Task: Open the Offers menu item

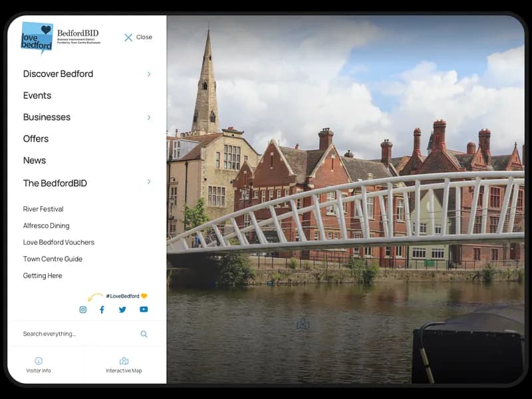Action: click(35, 138)
